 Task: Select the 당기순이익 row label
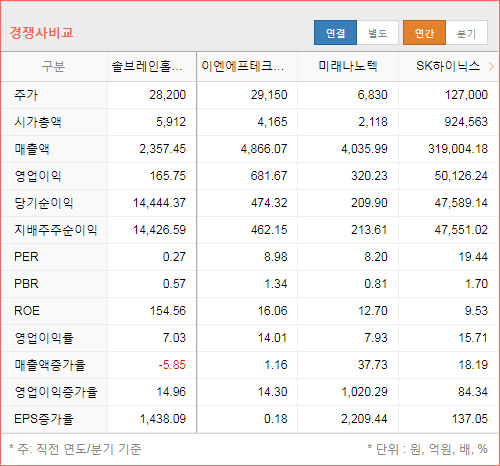click(44, 203)
